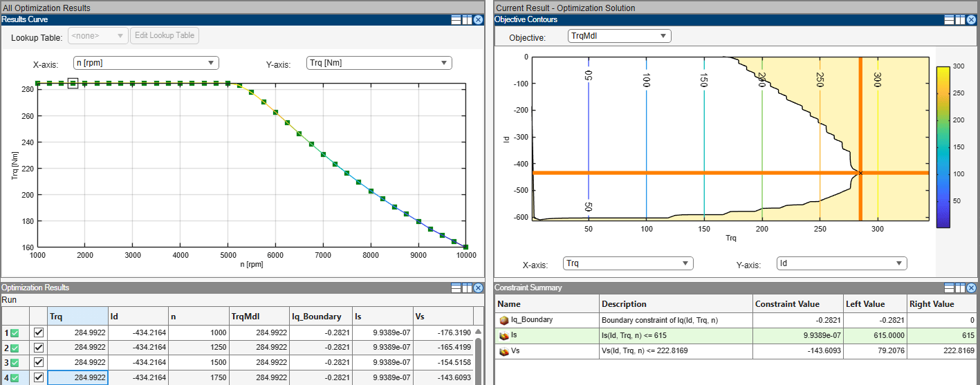Toggle the checkbox for run 1

[39, 332]
